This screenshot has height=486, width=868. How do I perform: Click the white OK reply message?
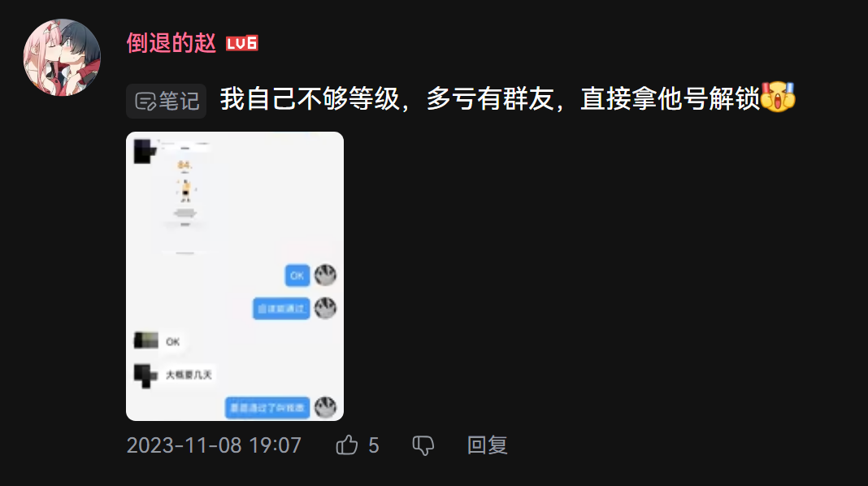click(x=173, y=341)
